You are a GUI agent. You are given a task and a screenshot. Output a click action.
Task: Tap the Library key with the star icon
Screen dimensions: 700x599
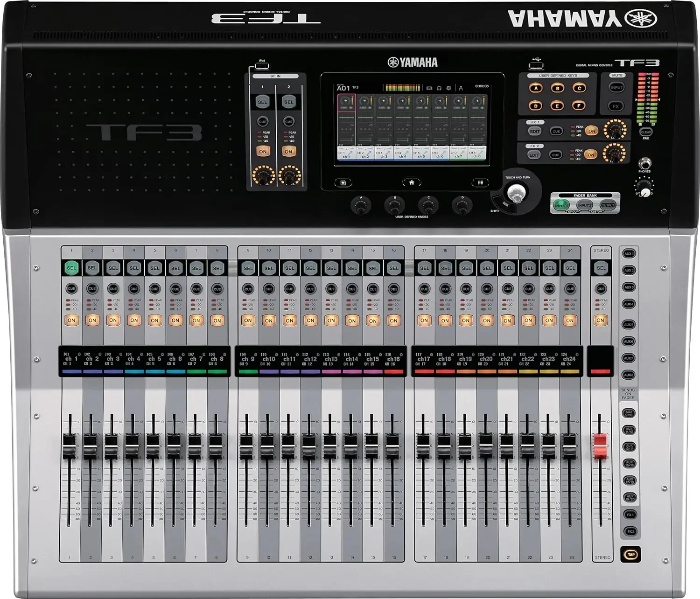343,182
